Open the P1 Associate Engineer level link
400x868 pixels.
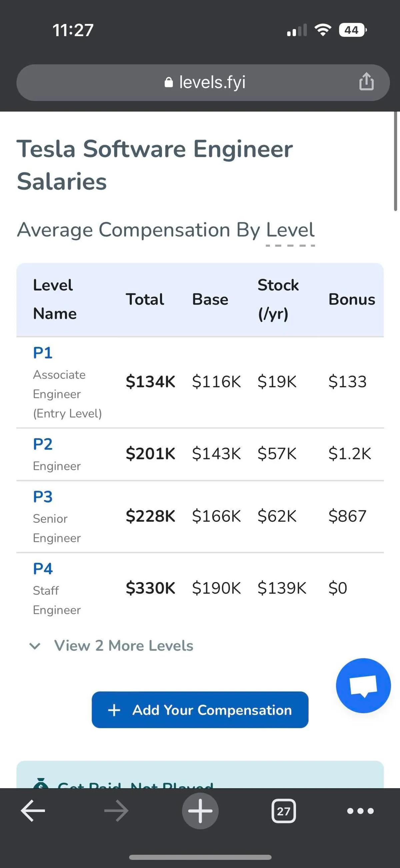click(x=43, y=353)
